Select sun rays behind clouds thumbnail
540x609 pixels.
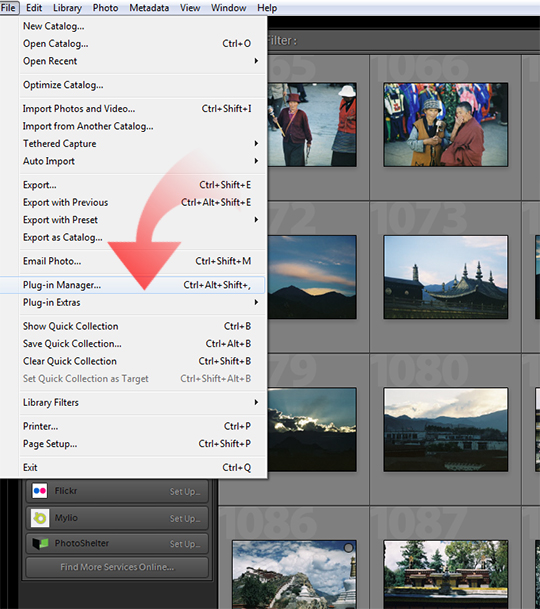tap(312, 430)
